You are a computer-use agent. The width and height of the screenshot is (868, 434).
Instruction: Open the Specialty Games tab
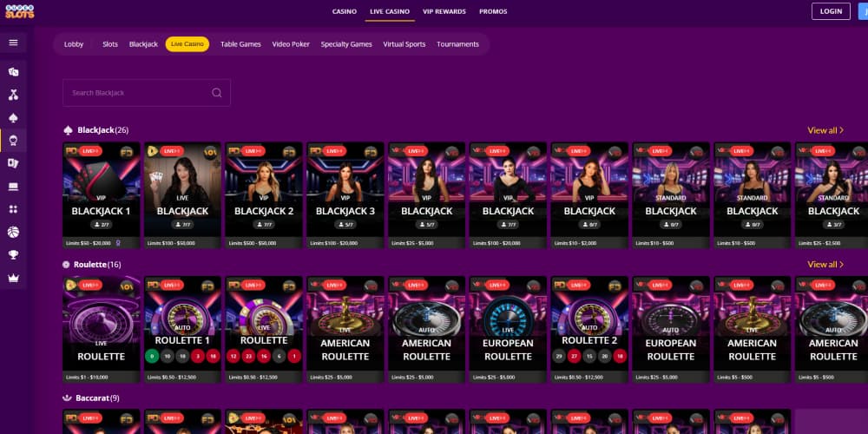(346, 44)
